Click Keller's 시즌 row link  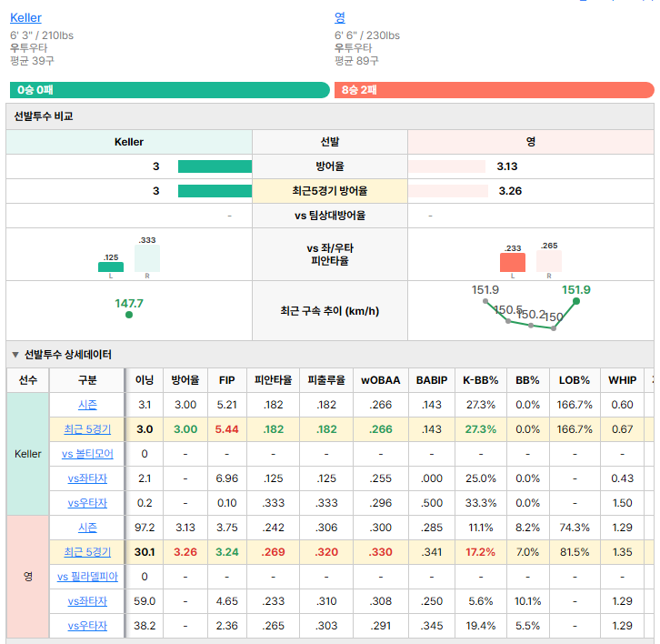(87, 405)
